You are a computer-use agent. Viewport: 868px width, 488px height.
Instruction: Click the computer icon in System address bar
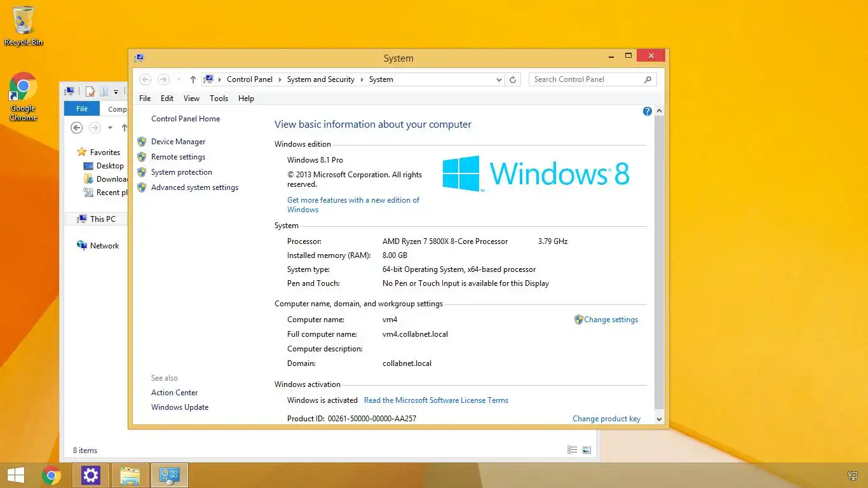[208, 79]
